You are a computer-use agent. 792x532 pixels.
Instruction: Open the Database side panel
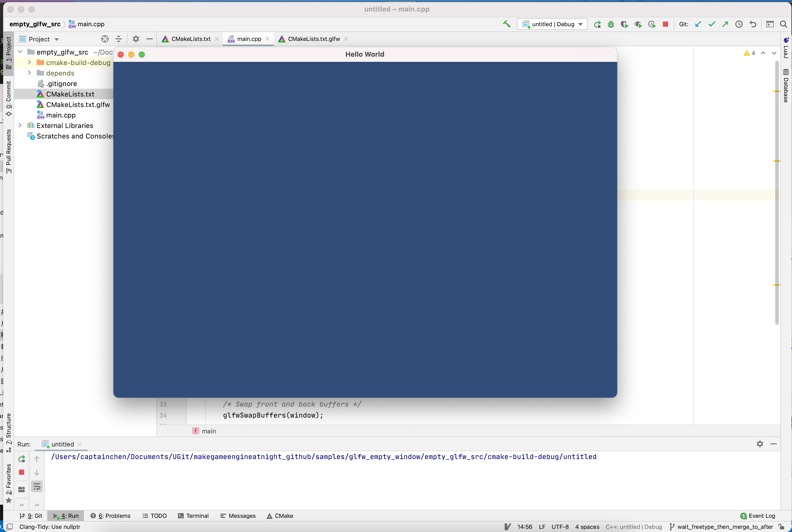click(786, 86)
